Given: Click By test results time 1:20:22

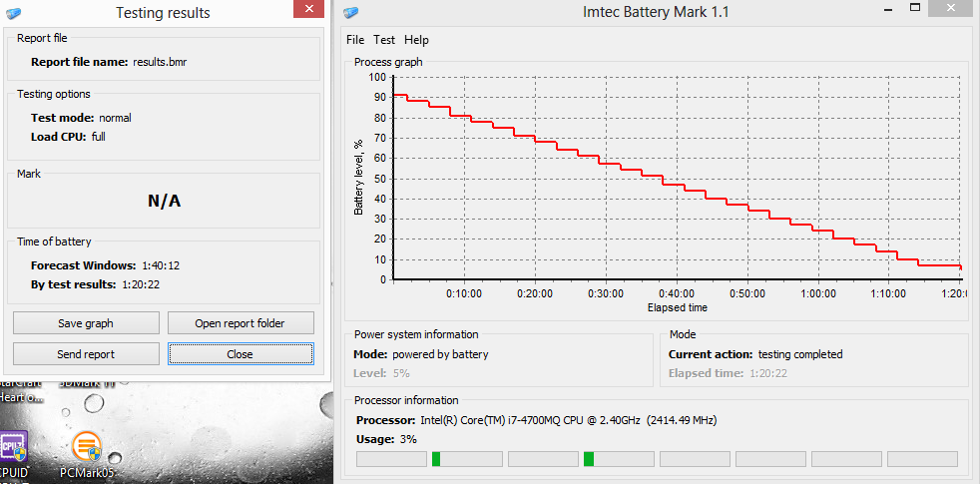Looking at the screenshot, I should pyautogui.click(x=142, y=284).
